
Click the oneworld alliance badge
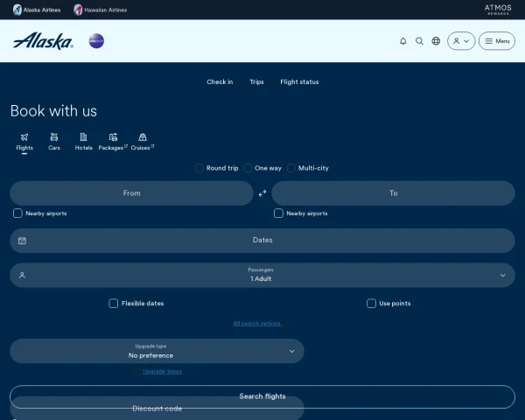[96, 41]
